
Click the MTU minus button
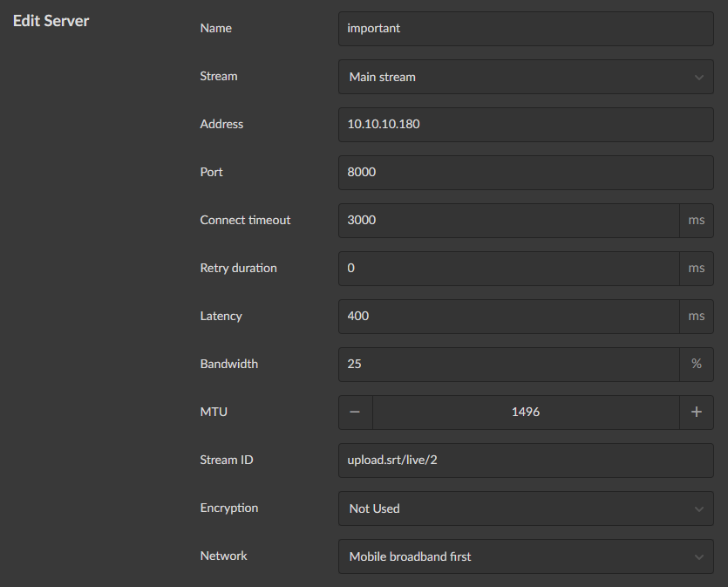pos(355,412)
